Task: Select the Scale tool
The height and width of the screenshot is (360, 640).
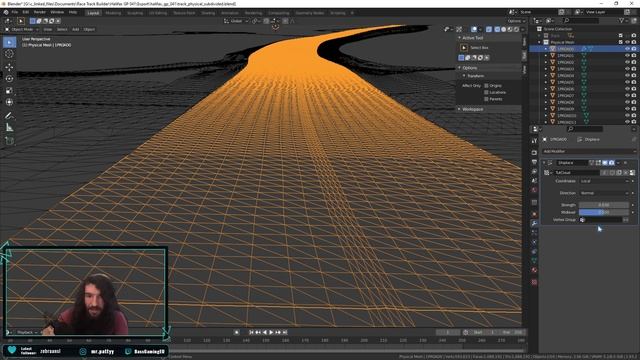Action: (9, 90)
